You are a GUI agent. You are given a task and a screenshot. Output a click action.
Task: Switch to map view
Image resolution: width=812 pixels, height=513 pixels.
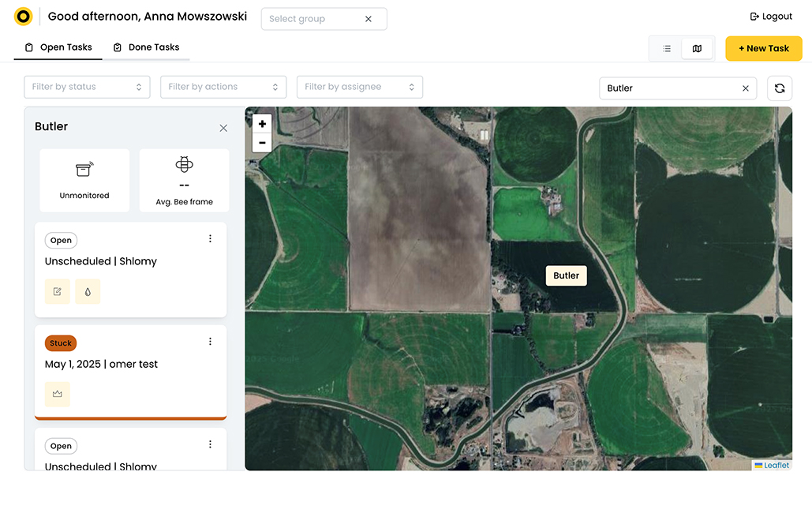(697, 49)
